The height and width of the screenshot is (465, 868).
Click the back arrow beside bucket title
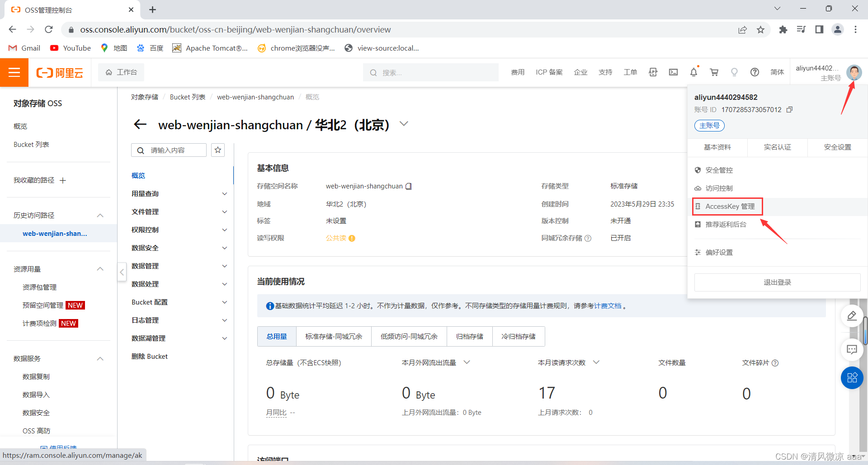tap(140, 125)
